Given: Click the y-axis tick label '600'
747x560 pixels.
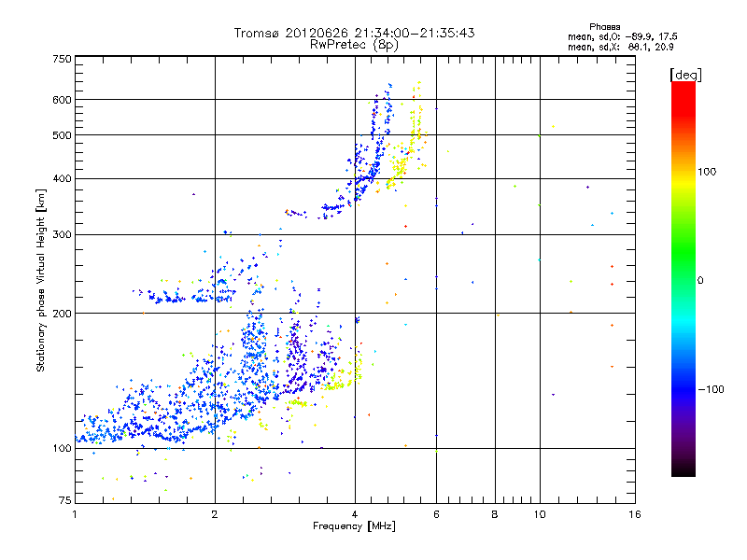Looking at the screenshot, I should pyautogui.click(x=62, y=100).
